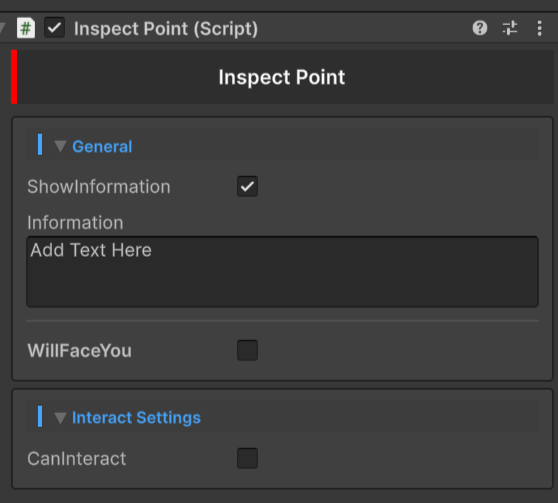Click the Information text area
This screenshot has height=503, width=558.
pyautogui.click(x=282, y=272)
